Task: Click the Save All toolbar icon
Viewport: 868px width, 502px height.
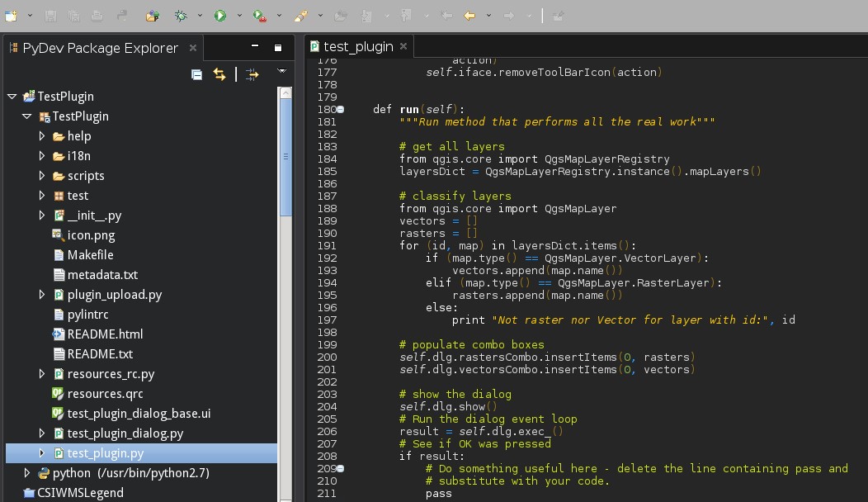Action: [73, 16]
